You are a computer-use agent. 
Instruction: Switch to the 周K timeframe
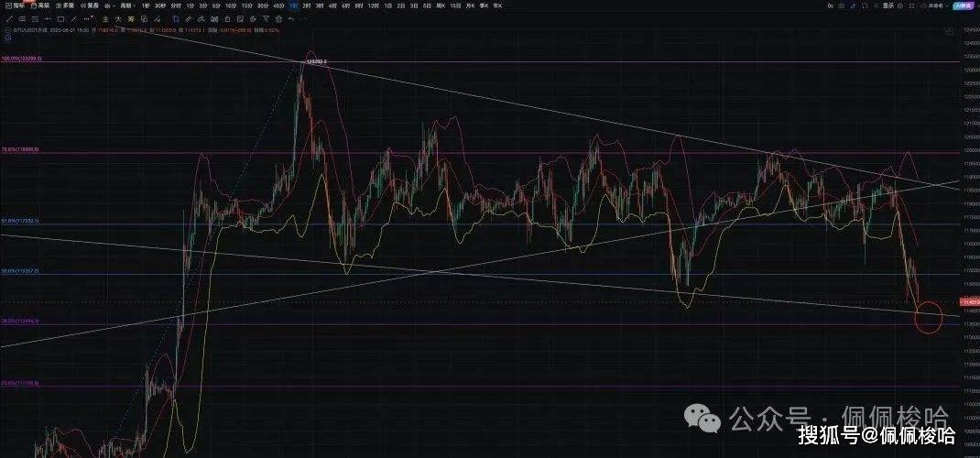click(x=441, y=5)
